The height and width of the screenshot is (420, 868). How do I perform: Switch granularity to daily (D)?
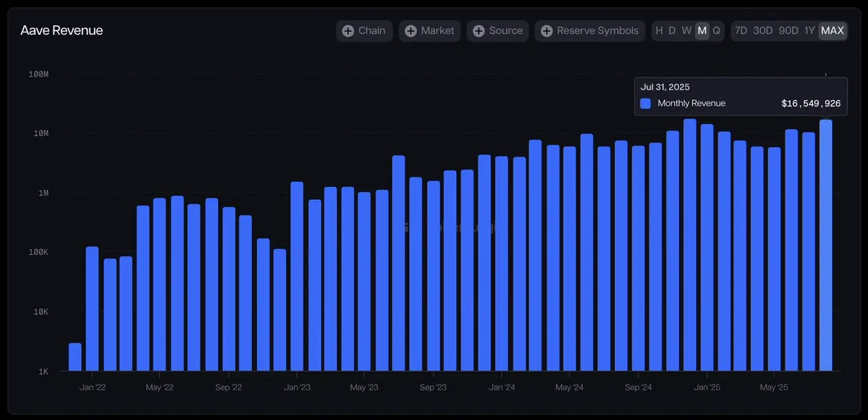click(x=672, y=30)
